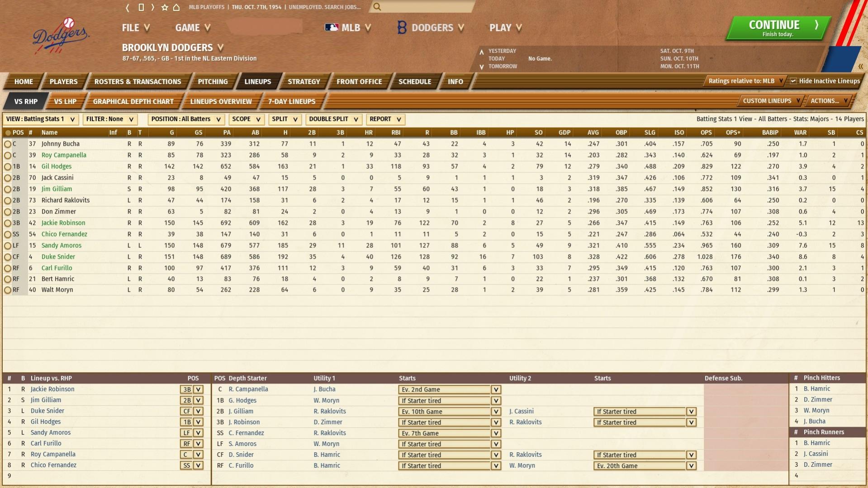Click the search magnifier icon
Viewport: 868px width, 488px height.
click(x=377, y=7)
